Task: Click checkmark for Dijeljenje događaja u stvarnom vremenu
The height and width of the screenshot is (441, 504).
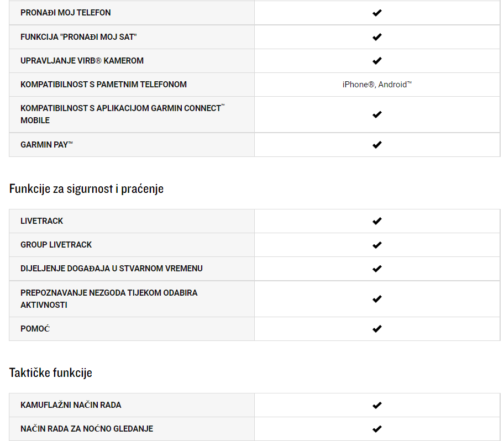Action: click(x=377, y=269)
